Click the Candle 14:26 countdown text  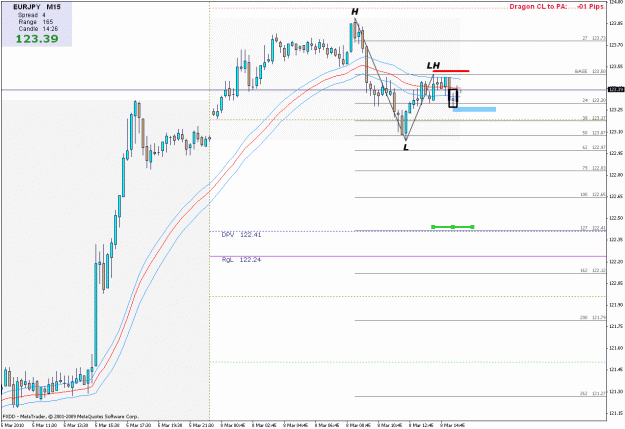(38, 29)
